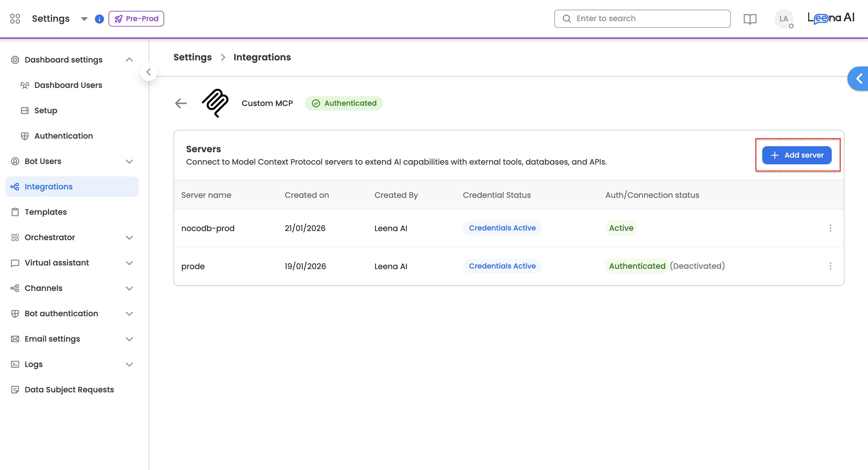The image size is (868, 470).
Task: Click the blue info icon near Settings
Action: click(x=99, y=19)
